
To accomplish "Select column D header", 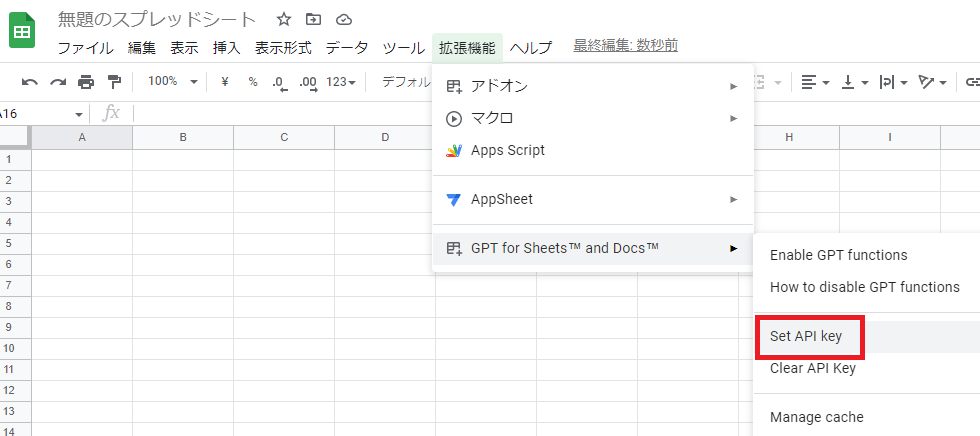I will pos(385,137).
